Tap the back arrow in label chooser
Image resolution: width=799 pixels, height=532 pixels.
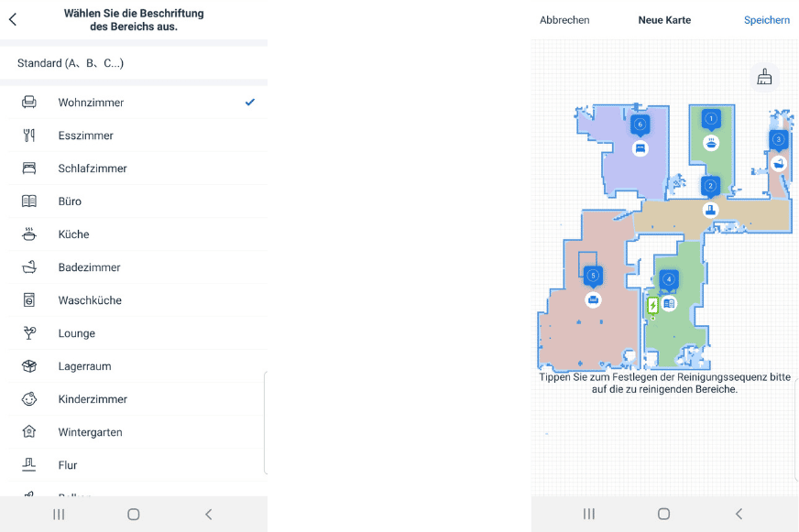click(x=13, y=19)
